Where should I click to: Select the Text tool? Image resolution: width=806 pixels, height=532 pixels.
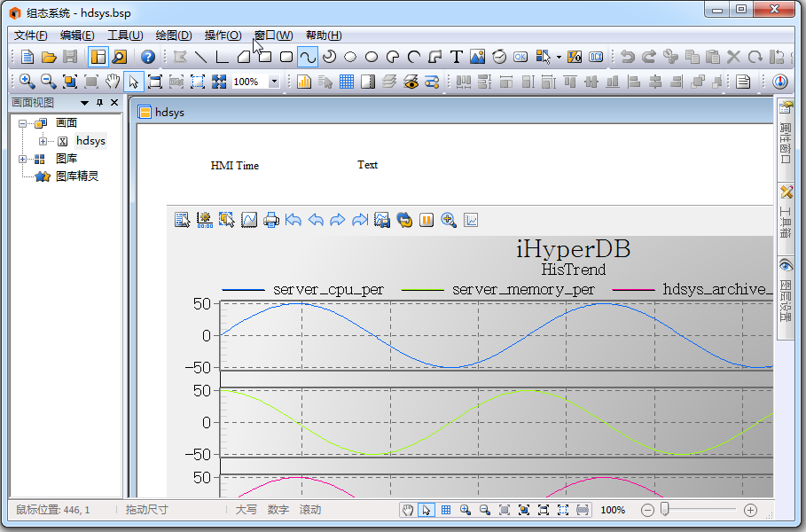tap(456, 57)
